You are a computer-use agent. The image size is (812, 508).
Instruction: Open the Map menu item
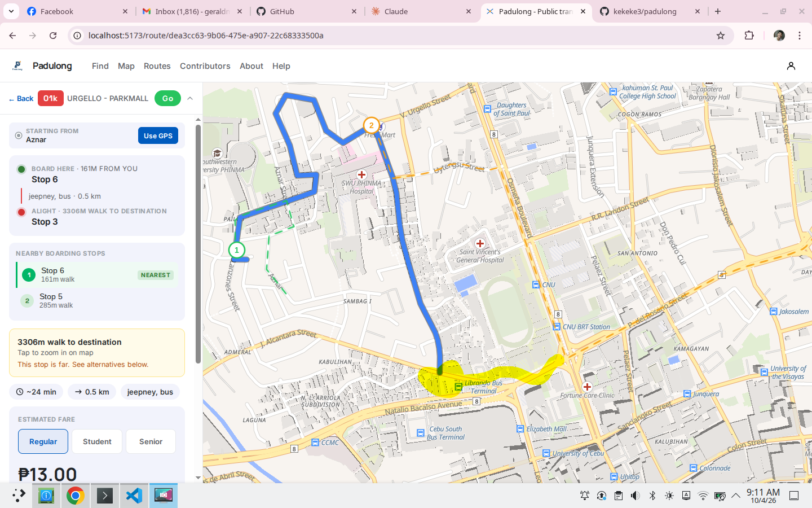click(x=126, y=66)
